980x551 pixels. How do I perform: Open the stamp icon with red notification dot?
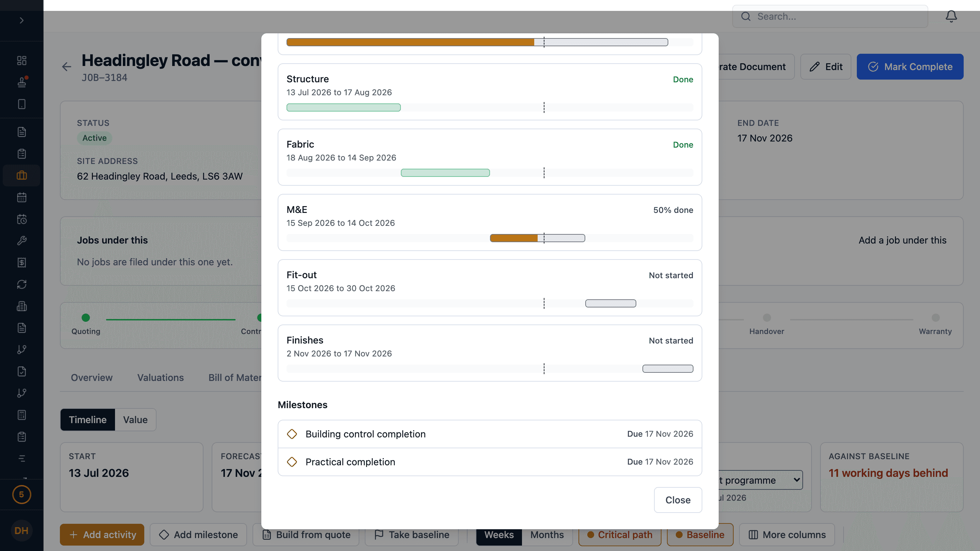click(22, 82)
